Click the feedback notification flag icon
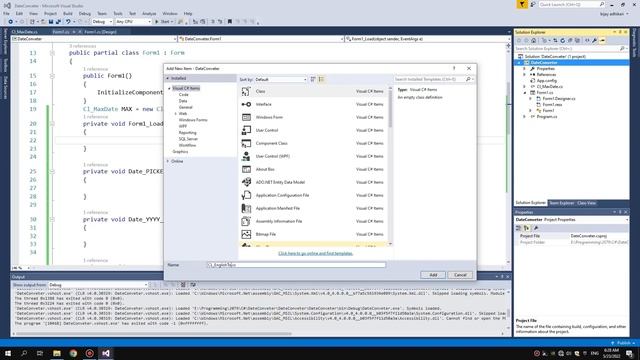Screen dimensions: 640x360 522,4
